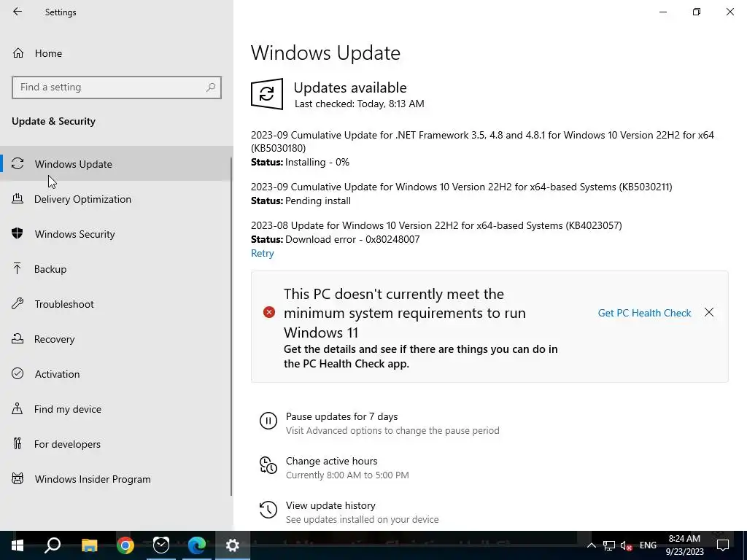Click the back arrow in Settings
This screenshot has height=560, width=747.
pos(18,12)
